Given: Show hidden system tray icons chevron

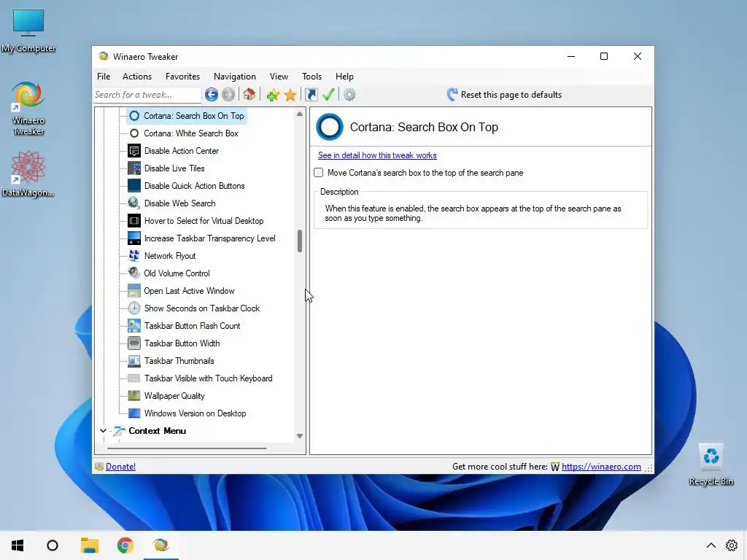Looking at the screenshot, I should (x=711, y=545).
